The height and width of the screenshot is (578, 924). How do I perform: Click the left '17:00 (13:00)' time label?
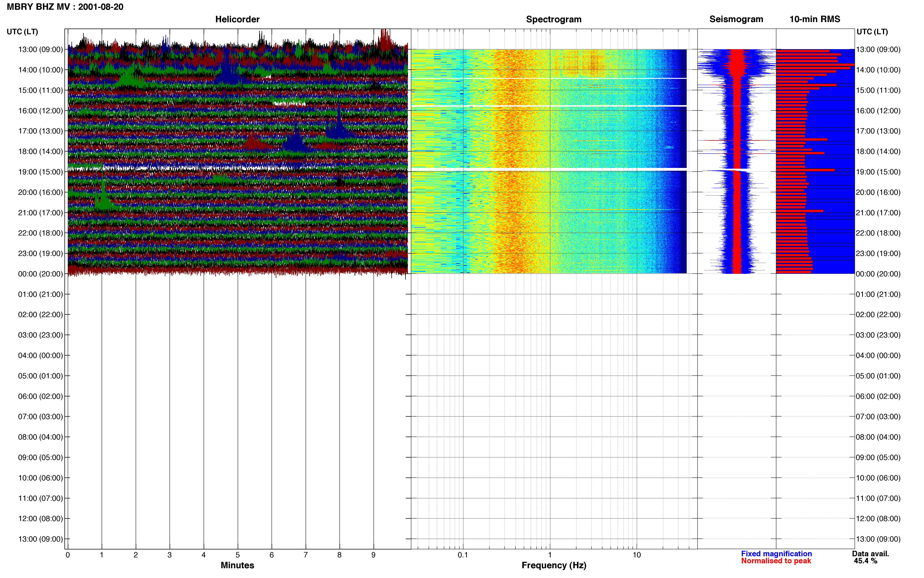coord(41,131)
